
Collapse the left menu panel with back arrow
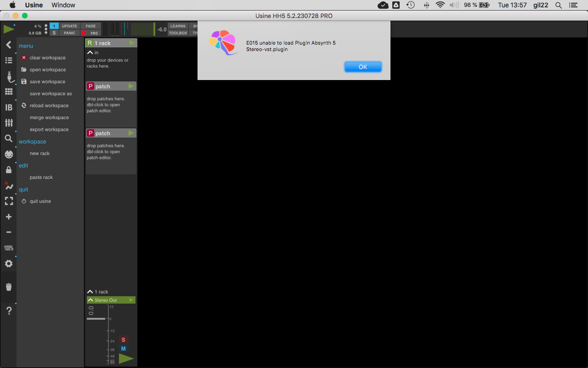(8, 45)
